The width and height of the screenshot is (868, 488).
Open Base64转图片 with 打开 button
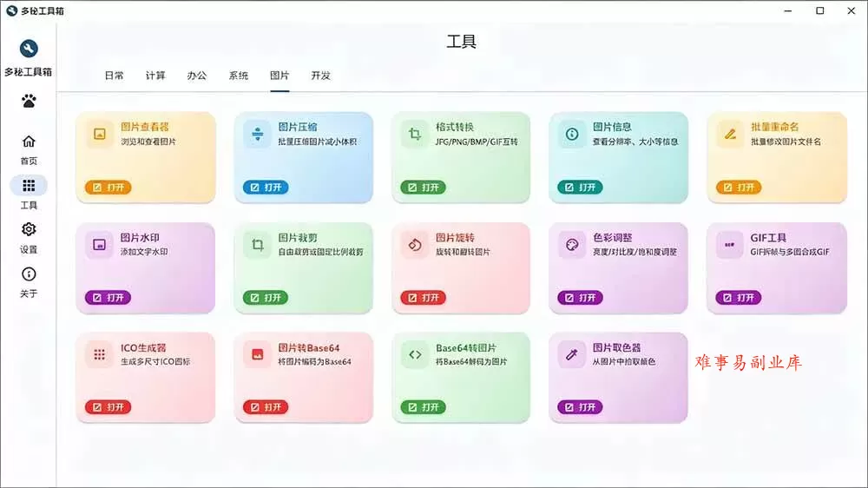(x=423, y=407)
